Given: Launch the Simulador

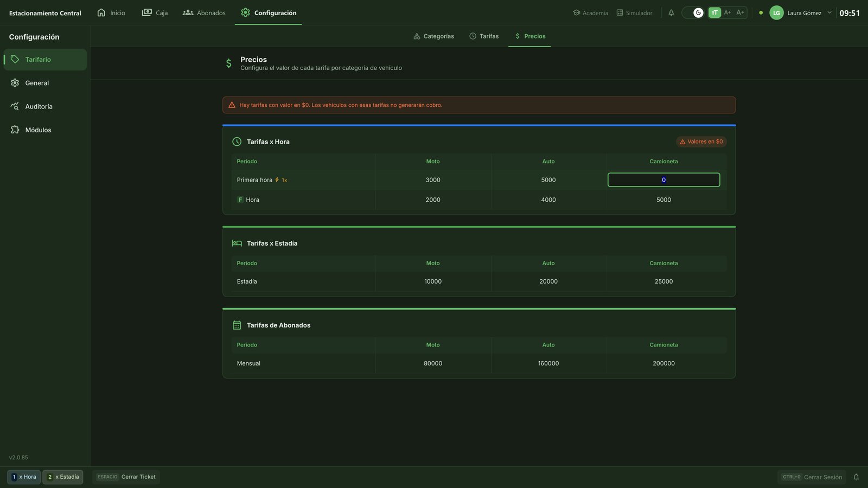Looking at the screenshot, I should coord(634,12).
